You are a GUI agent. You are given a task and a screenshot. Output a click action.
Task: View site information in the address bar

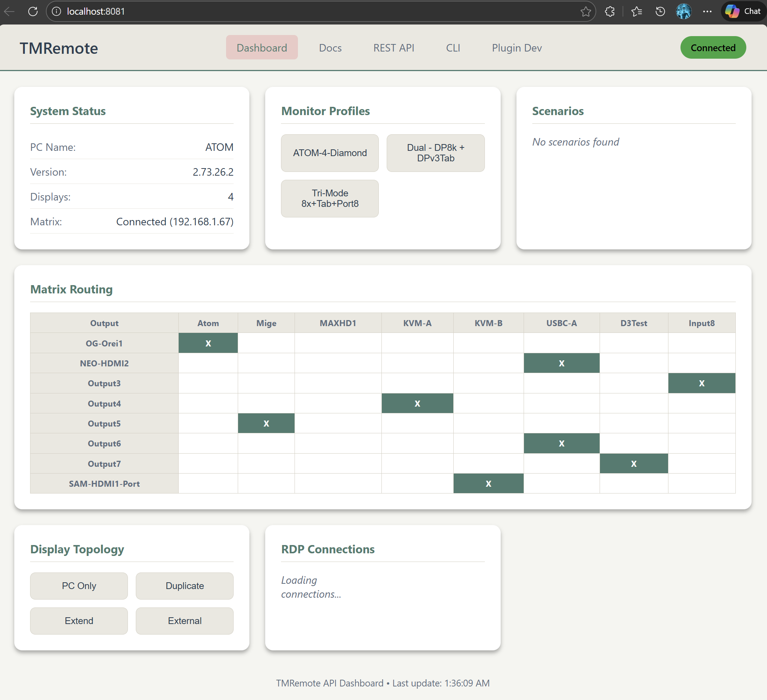(x=57, y=11)
